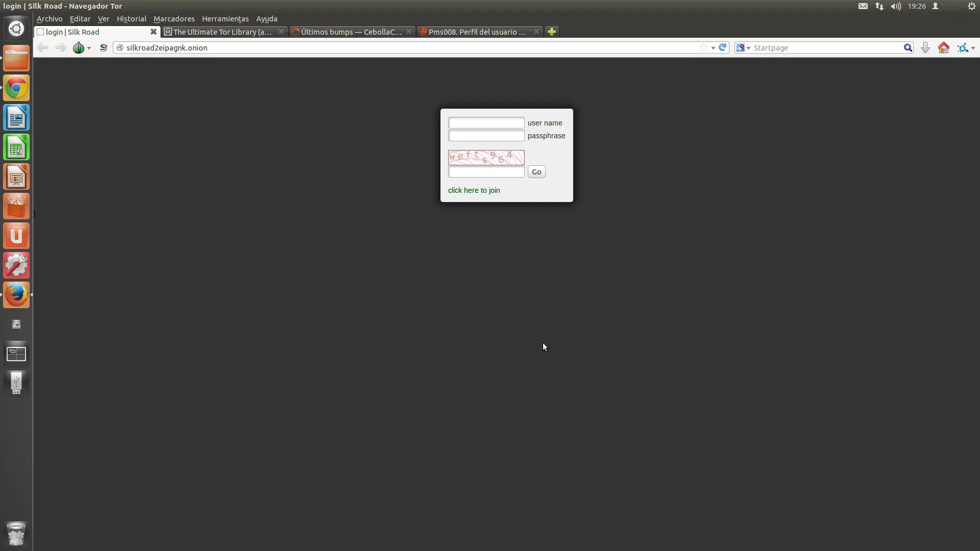This screenshot has width=980, height=551.
Task: Open Ubuntu Software Center from the launcher
Action: pos(16,206)
